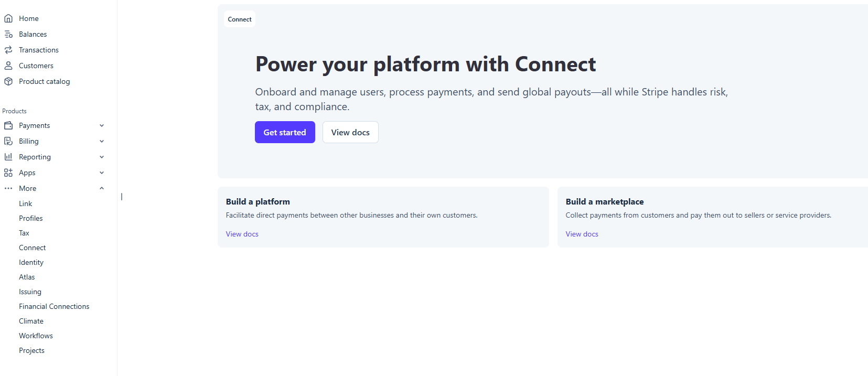The height and width of the screenshot is (376, 868).
Task: Open View docs under Build a platform
Action: point(242,234)
